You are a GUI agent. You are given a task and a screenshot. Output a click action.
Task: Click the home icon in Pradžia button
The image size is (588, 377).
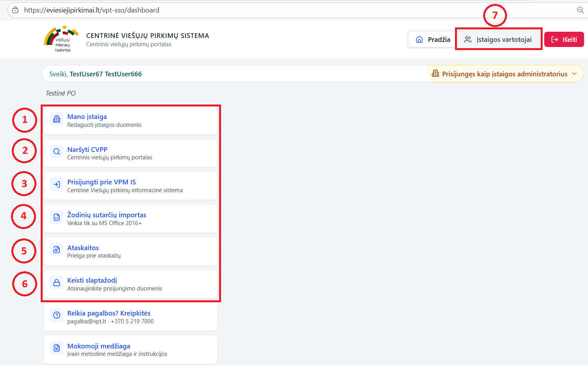pos(419,40)
